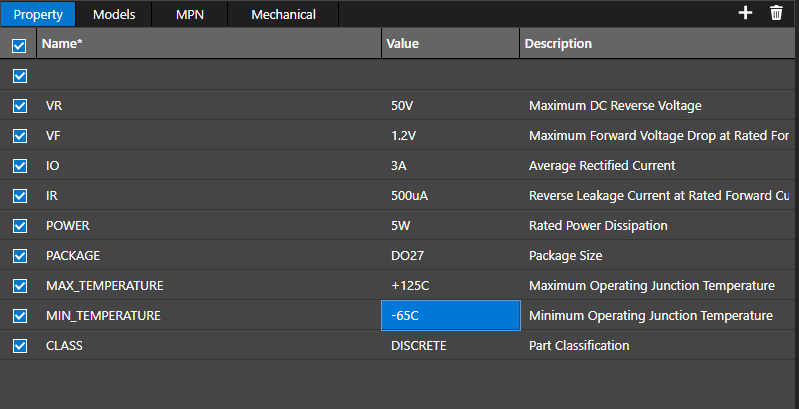Uncheck the MIN_TEMPERATURE checkbox
This screenshot has width=799, height=409.
(x=19, y=316)
